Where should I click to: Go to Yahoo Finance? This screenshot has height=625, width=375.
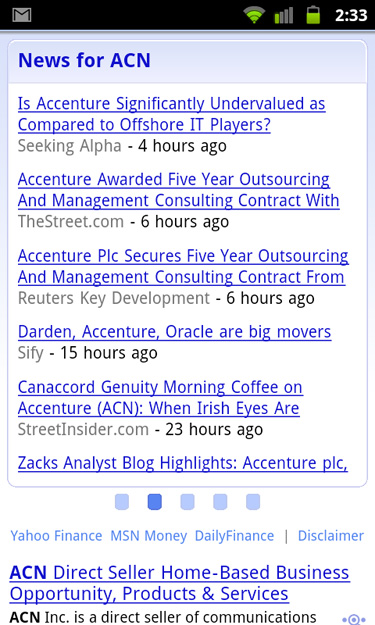[x=56, y=536]
